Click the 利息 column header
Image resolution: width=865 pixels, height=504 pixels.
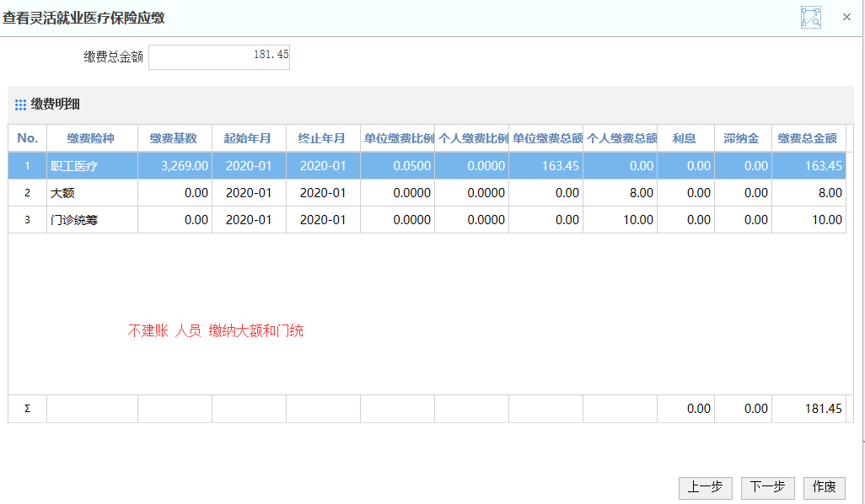[x=685, y=138]
